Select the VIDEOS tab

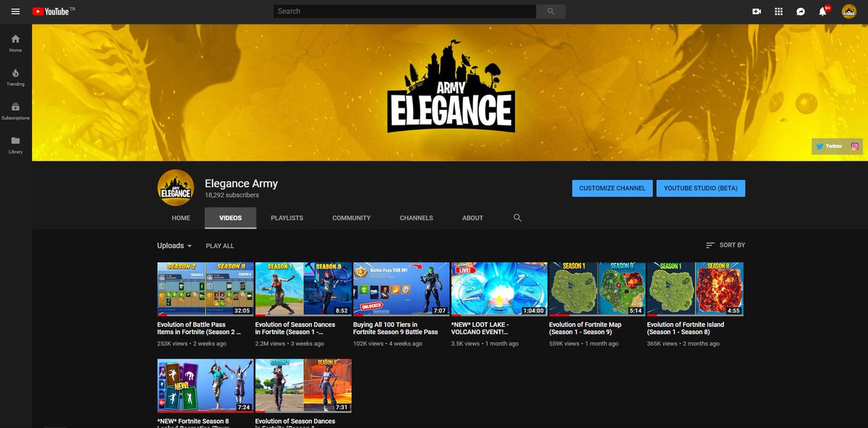[x=231, y=218]
